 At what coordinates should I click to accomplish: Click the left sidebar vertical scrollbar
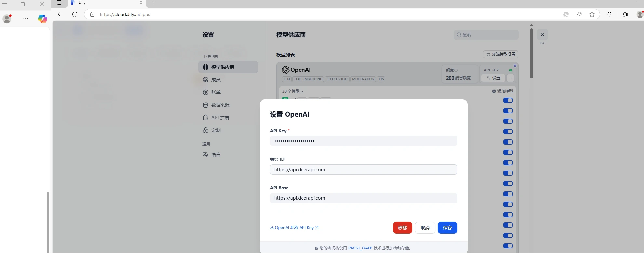pyautogui.click(x=48, y=222)
